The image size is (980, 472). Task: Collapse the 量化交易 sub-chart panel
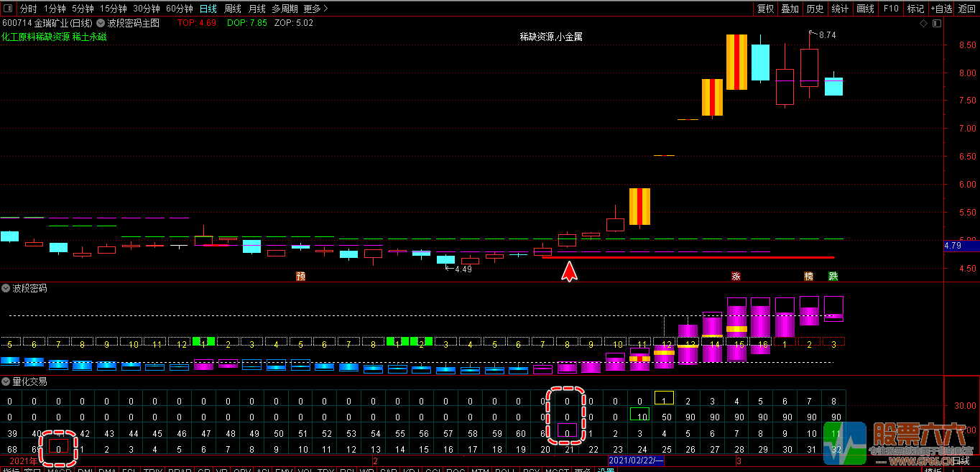tap(6, 381)
